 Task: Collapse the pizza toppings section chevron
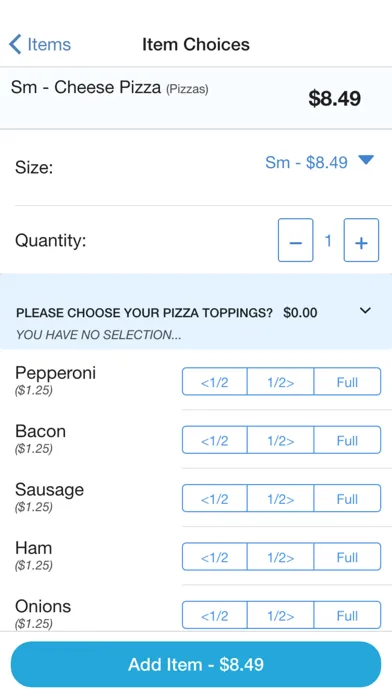click(365, 311)
